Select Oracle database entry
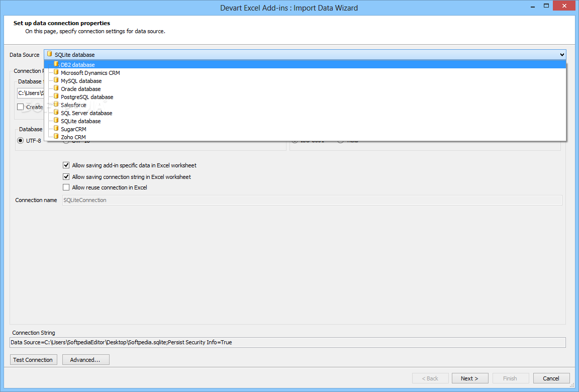Screen dimensions: 579x392 tap(305, 89)
